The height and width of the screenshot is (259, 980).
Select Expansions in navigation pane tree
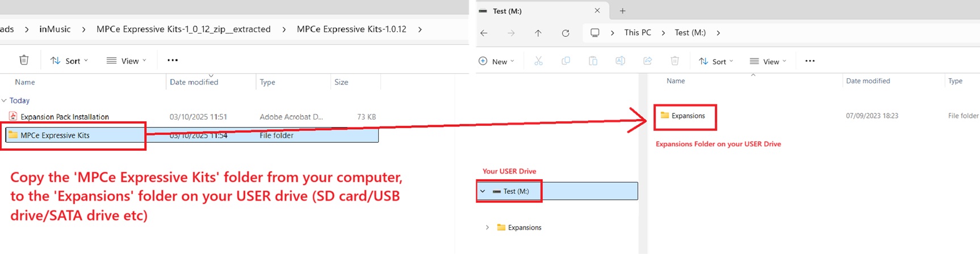(519, 227)
